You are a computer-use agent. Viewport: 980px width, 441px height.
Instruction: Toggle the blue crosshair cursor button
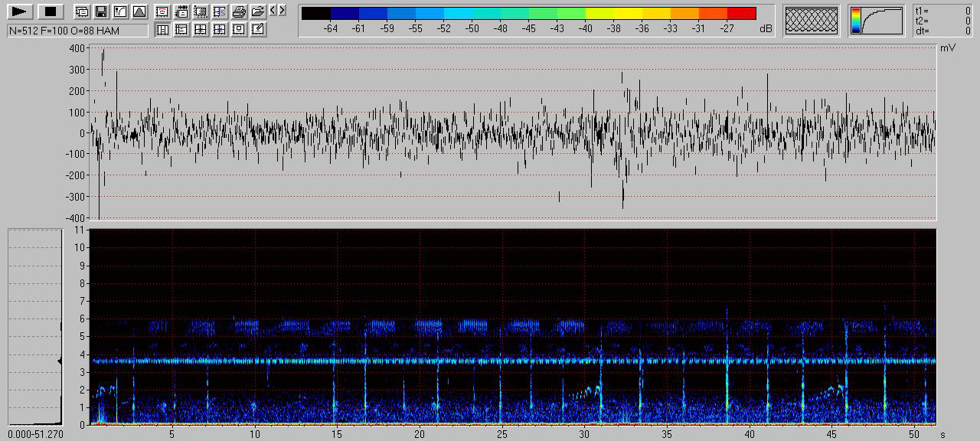(220, 29)
